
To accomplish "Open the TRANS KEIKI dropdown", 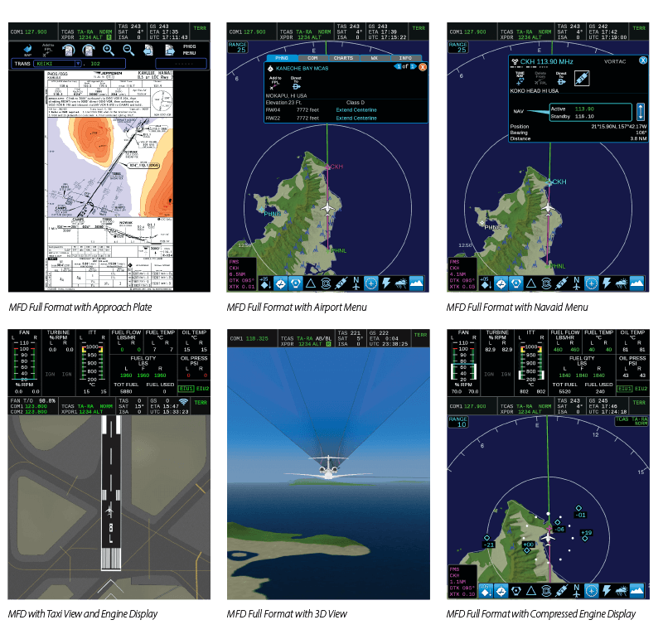I will (79, 62).
